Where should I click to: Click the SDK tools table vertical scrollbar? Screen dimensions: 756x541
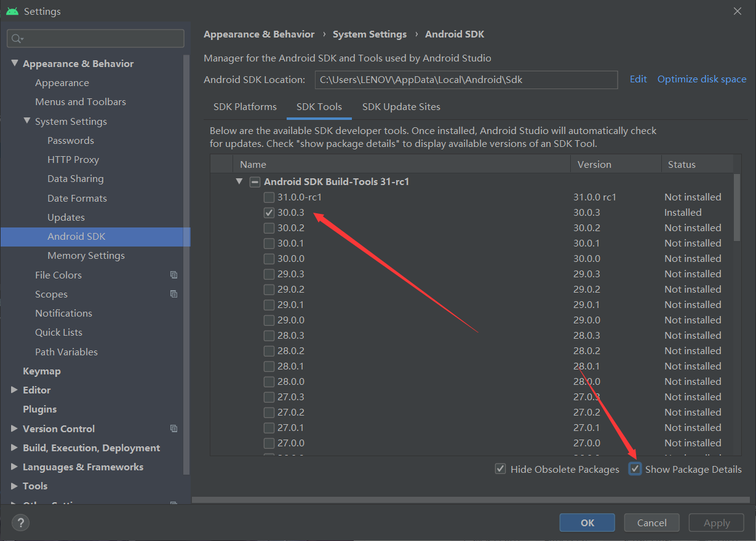click(737, 207)
